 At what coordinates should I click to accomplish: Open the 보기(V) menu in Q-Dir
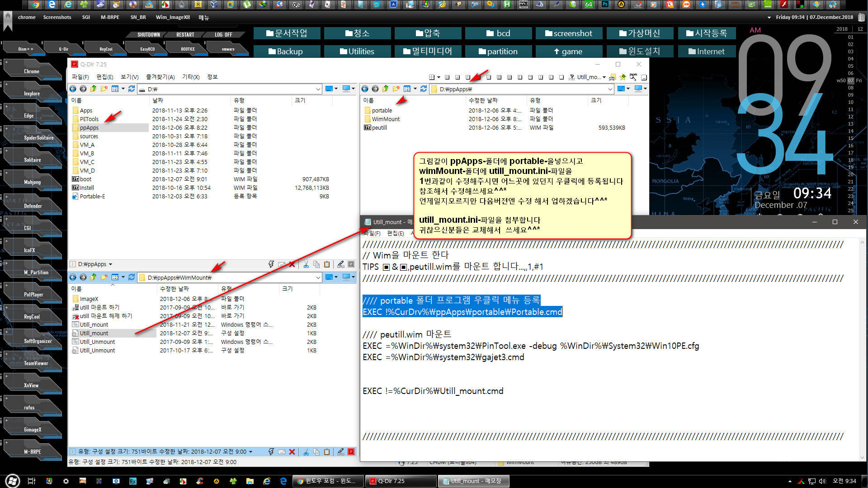[129, 77]
